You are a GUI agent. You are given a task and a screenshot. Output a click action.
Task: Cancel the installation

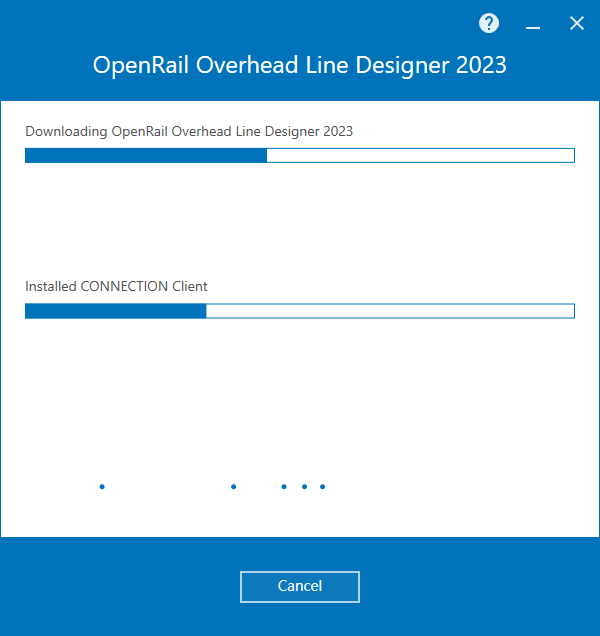tap(300, 587)
